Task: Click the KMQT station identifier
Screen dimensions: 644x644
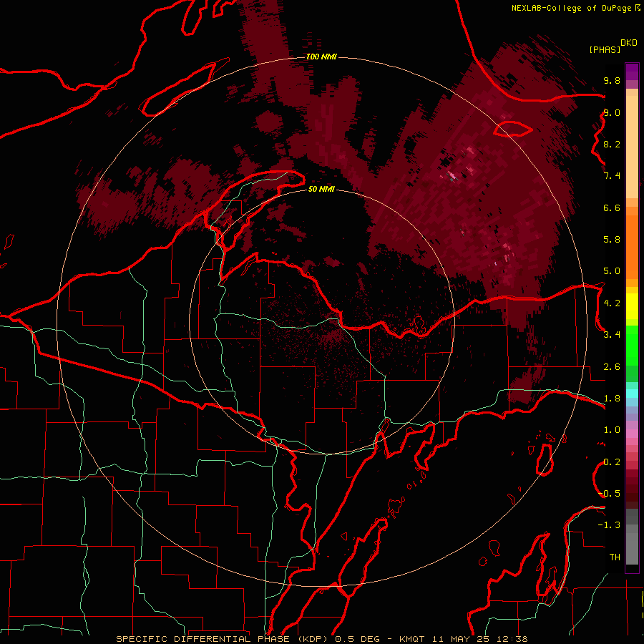Action: coord(412,639)
